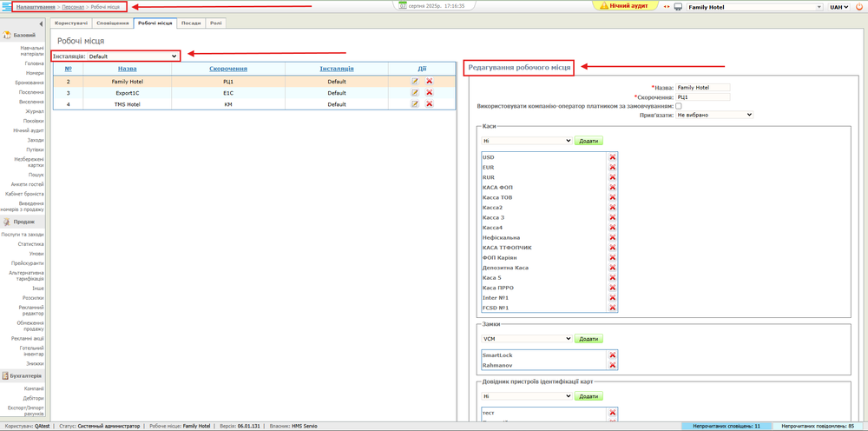Sort table by Скорочення column header
Screen dimensions: 868x431
(x=228, y=69)
